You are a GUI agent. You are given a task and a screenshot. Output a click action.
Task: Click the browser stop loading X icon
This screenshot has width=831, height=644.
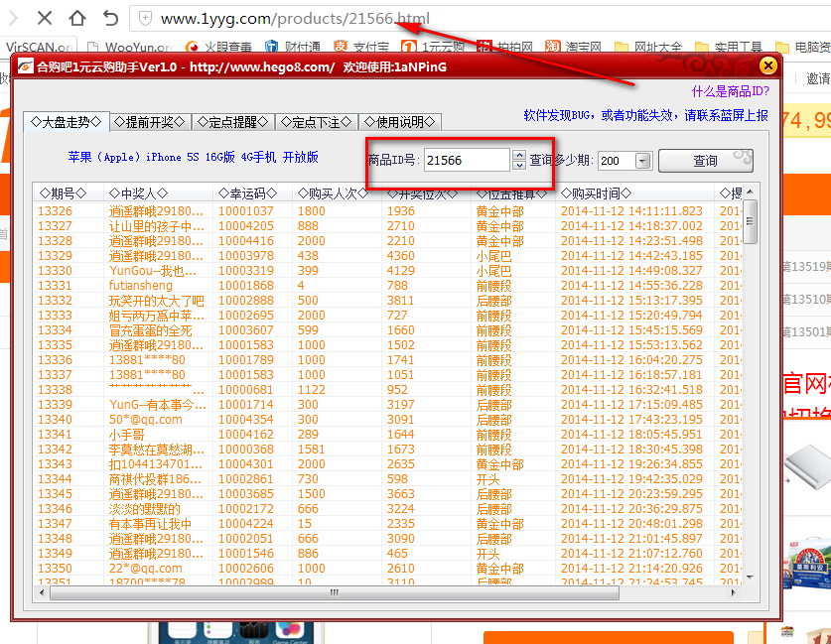(x=44, y=18)
